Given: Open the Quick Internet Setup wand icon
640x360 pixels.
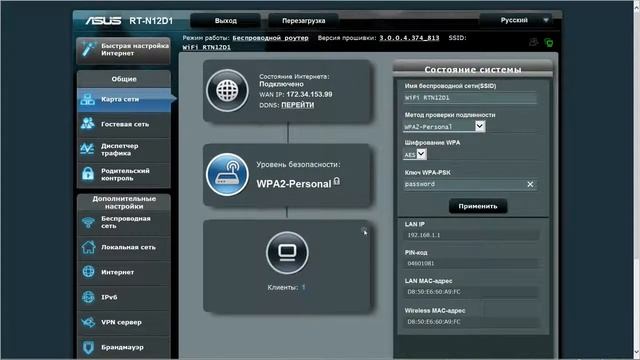Looking at the screenshot, I should 88,49.
